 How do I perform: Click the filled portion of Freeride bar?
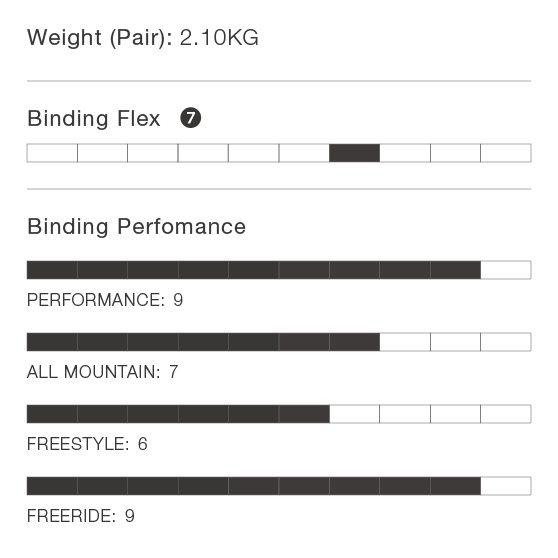(x=254, y=486)
